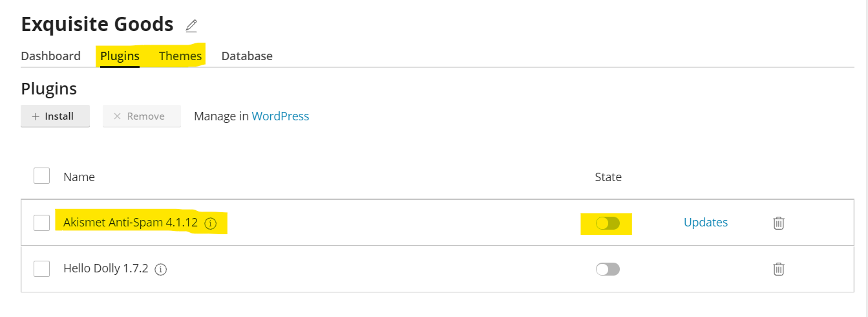This screenshot has height=317, width=868.
Task: Open info icon for Hello Dolly
Action: 161,269
